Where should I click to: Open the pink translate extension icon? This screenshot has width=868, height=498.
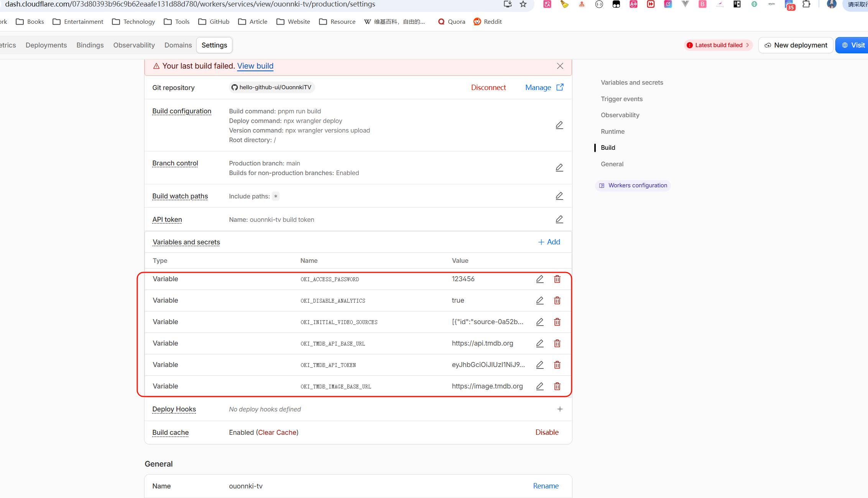[x=547, y=4]
